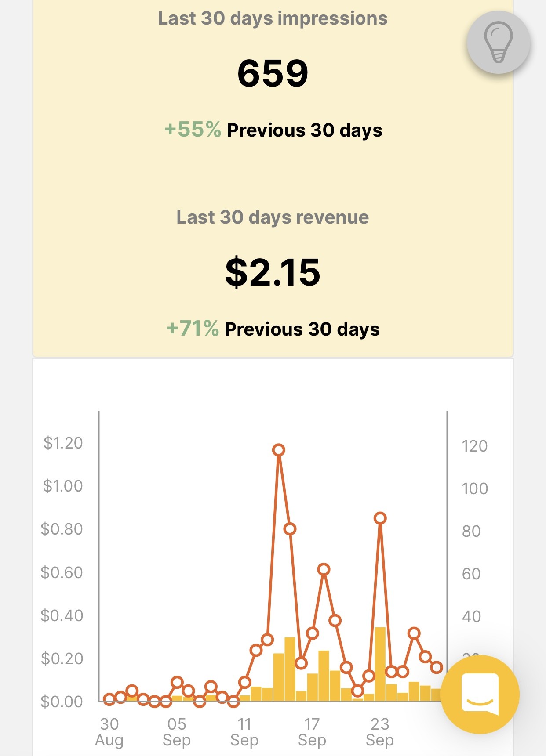Viewport: 546px width, 756px height.
Task: Click the $2.15 revenue value
Action: pyautogui.click(x=273, y=272)
